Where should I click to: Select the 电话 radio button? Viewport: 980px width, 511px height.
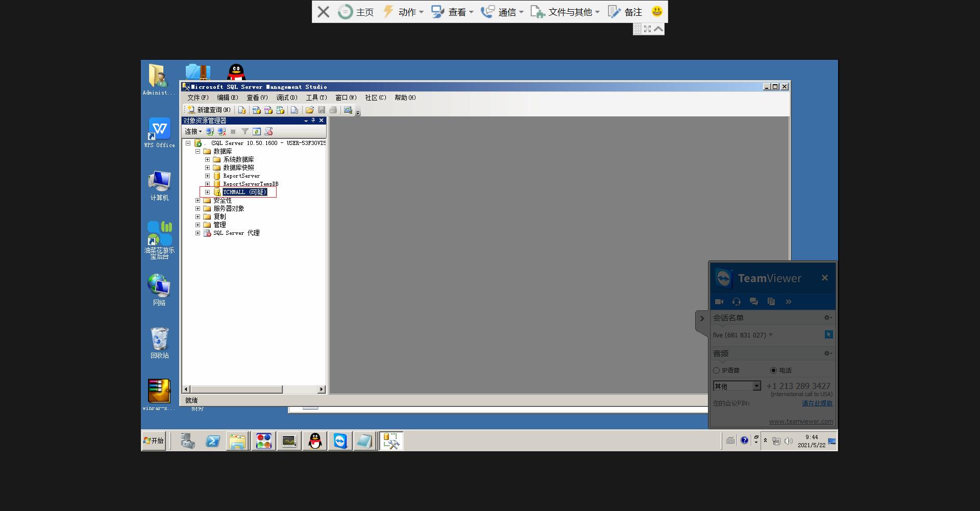click(x=773, y=371)
